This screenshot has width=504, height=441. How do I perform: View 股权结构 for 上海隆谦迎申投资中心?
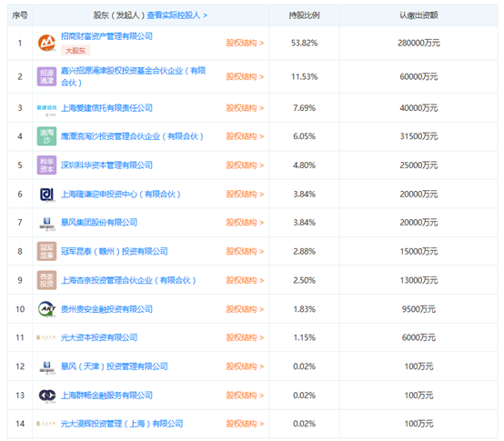(x=245, y=194)
